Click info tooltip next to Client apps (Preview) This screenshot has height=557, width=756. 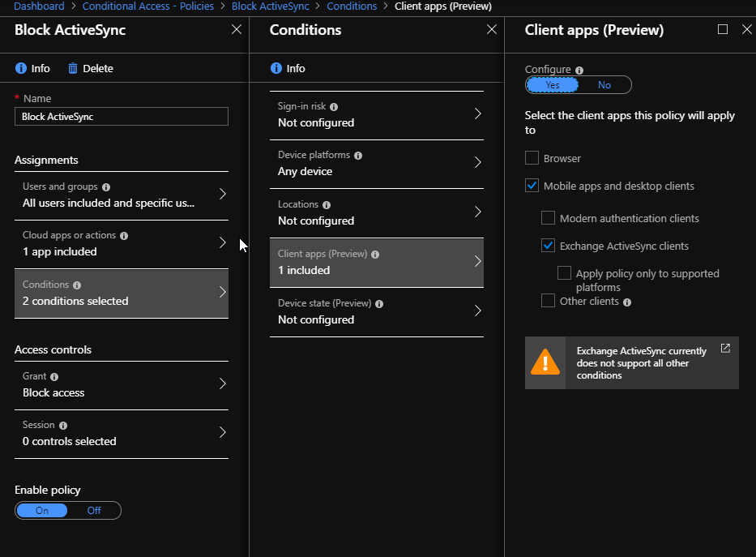pyautogui.click(x=375, y=254)
